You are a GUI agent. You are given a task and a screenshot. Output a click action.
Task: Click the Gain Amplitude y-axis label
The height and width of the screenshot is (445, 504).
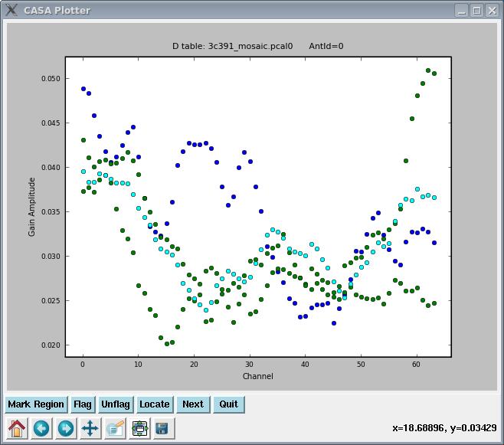click(x=32, y=206)
